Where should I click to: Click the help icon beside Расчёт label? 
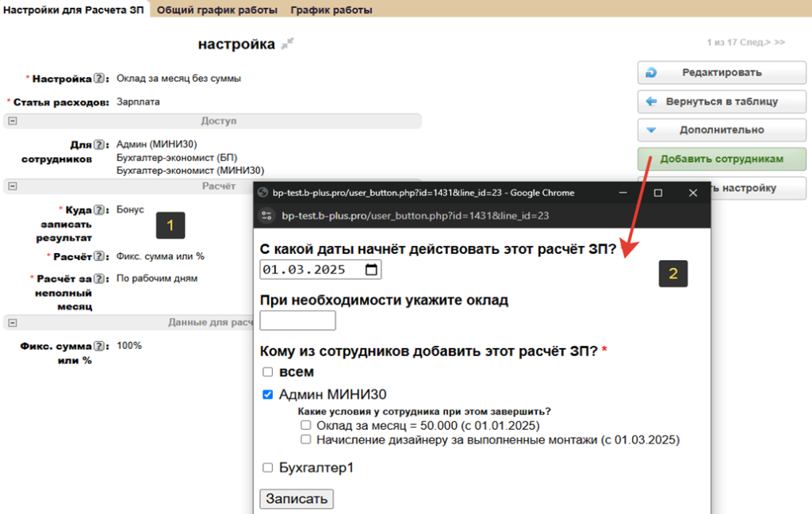[x=99, y=256]
